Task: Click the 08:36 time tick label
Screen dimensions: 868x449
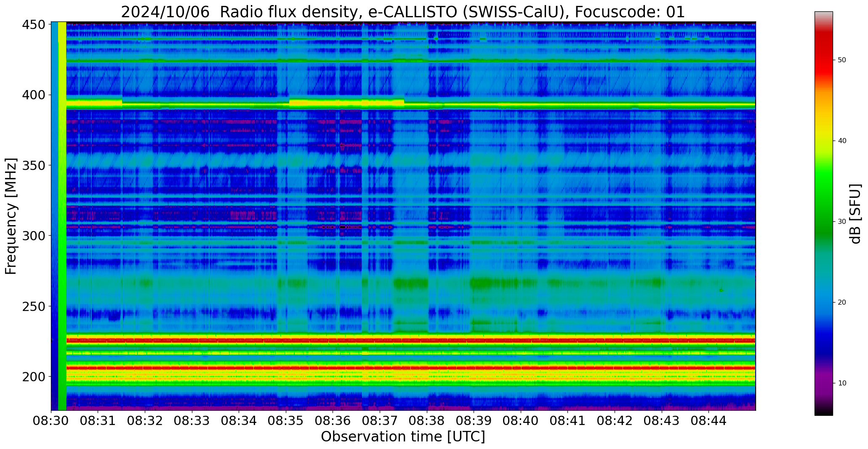Action: (333, 420)
